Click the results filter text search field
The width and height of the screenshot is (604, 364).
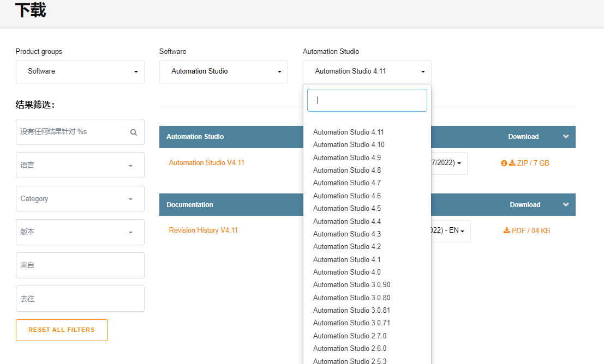80,132
